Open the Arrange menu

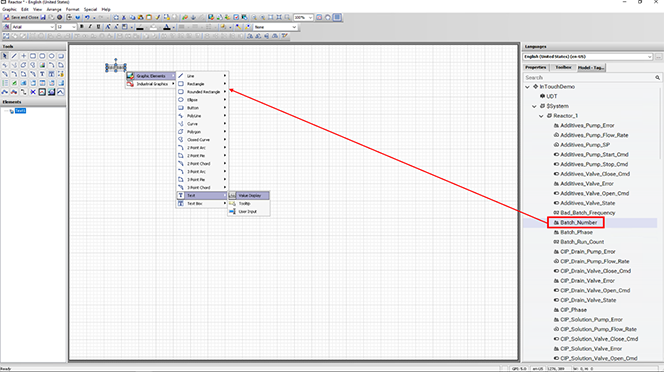54,9
